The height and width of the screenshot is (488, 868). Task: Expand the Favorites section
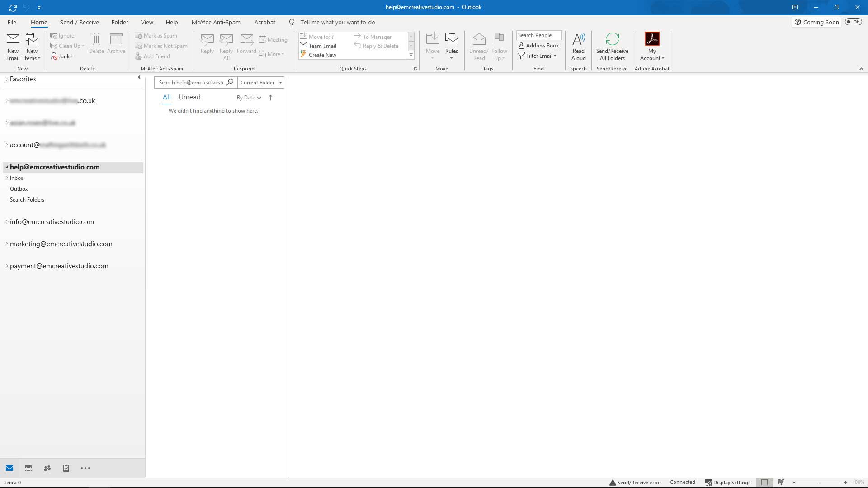(7, 79)
